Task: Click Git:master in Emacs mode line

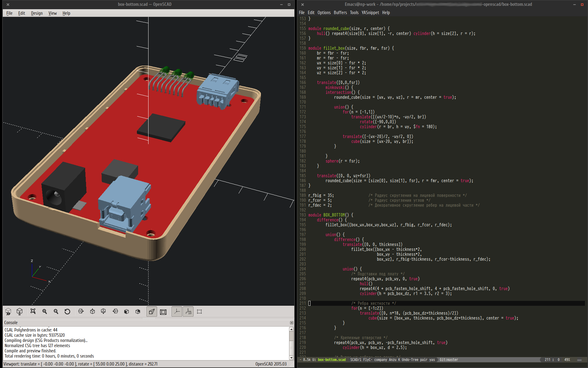Action: [449, 360]
